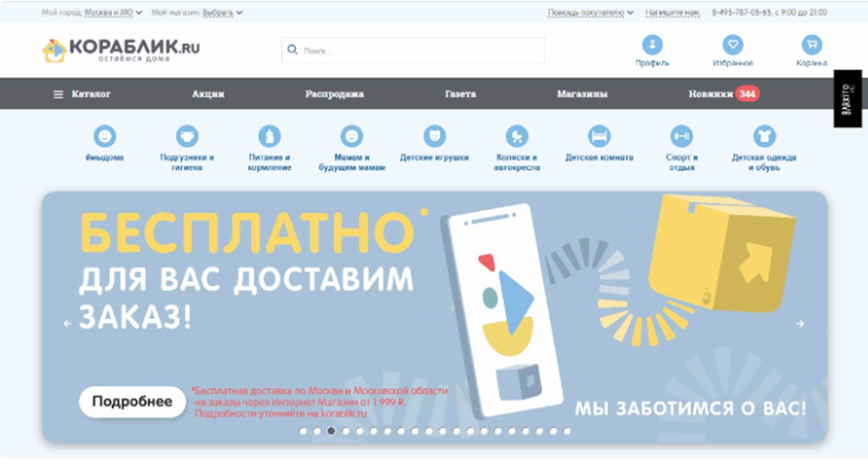Click the #мыдома category label
868x463 pixels.
click(x=104, y=158)
